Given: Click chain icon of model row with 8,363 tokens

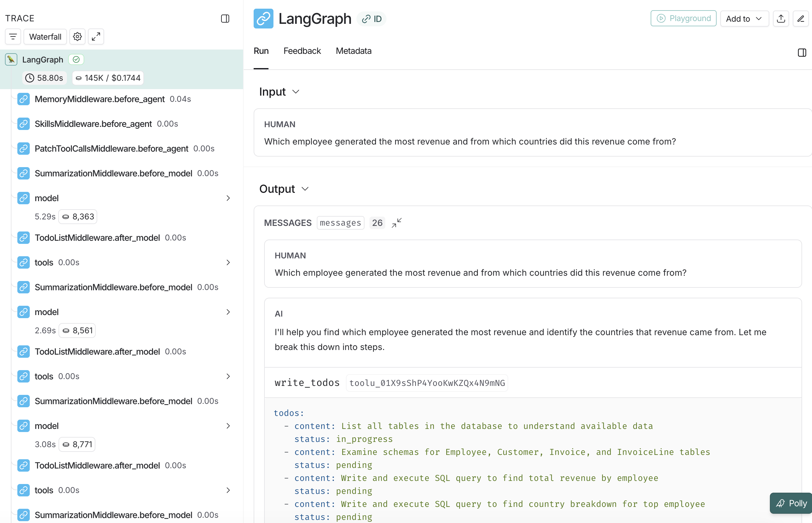Looking at the screenshot, I should tap(24, 198).
